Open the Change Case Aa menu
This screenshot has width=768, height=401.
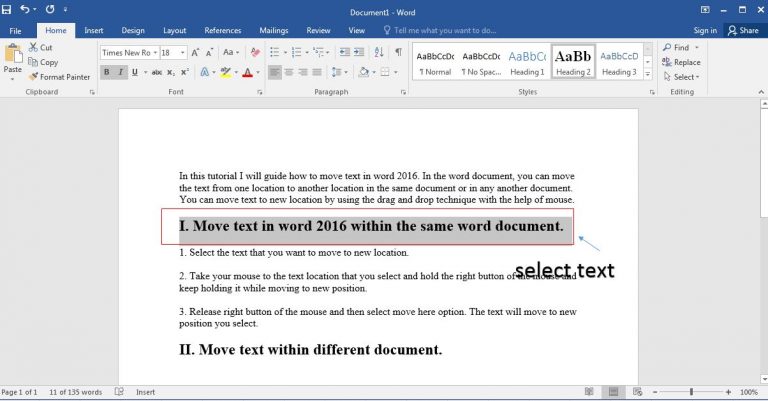(x=231, y=52)
